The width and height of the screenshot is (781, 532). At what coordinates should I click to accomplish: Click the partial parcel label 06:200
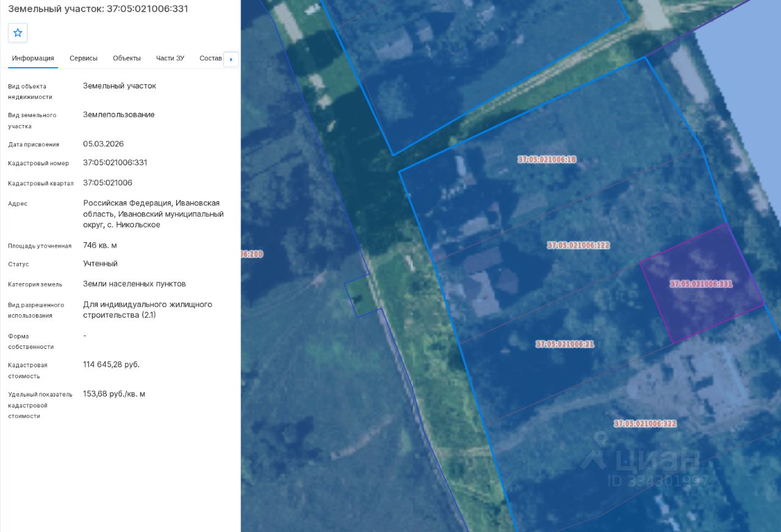pyautogui.click(x=252, y=254)
